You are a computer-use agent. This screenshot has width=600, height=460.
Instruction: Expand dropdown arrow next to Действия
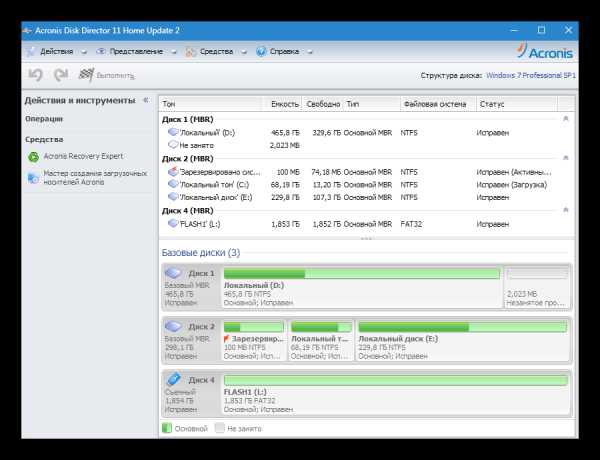click(x=84, y=52)
